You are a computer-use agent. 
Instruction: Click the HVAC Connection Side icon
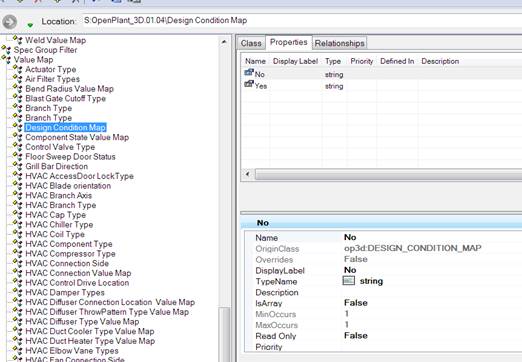18,262
